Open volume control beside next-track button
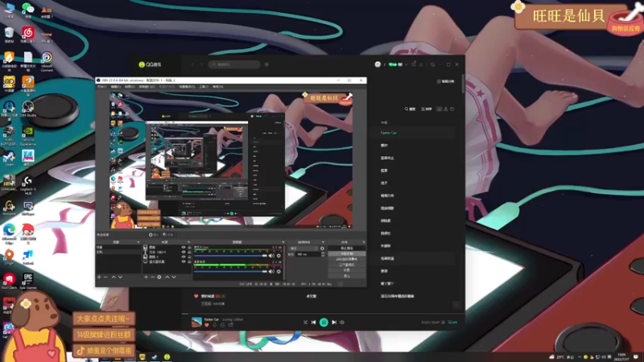This screenshot has height=362, width=644. pos(341,323)
